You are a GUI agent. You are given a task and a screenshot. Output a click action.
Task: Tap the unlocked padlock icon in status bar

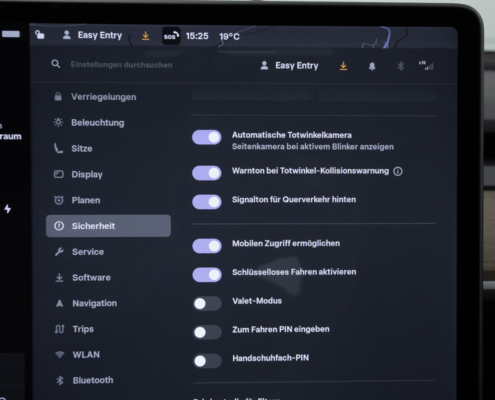[x=40, y=34]
